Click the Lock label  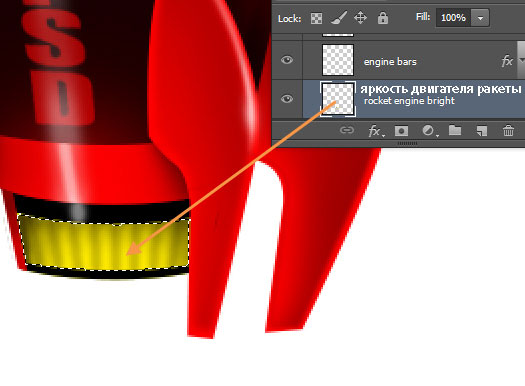tap(289, 18)
